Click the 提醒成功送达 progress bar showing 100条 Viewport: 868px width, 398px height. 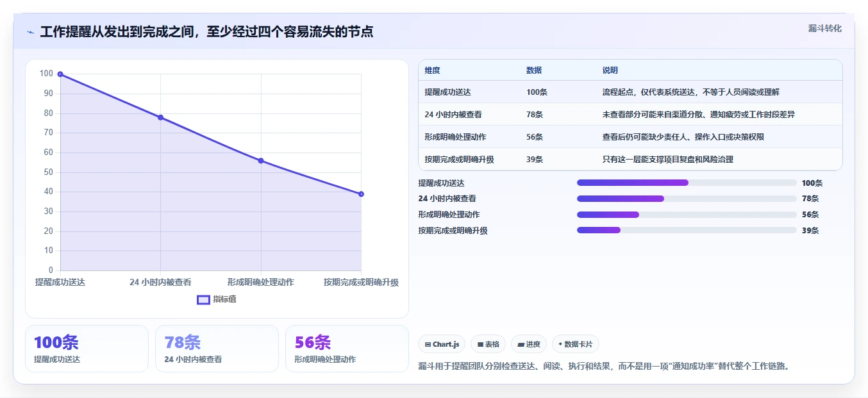pos(687,183)
